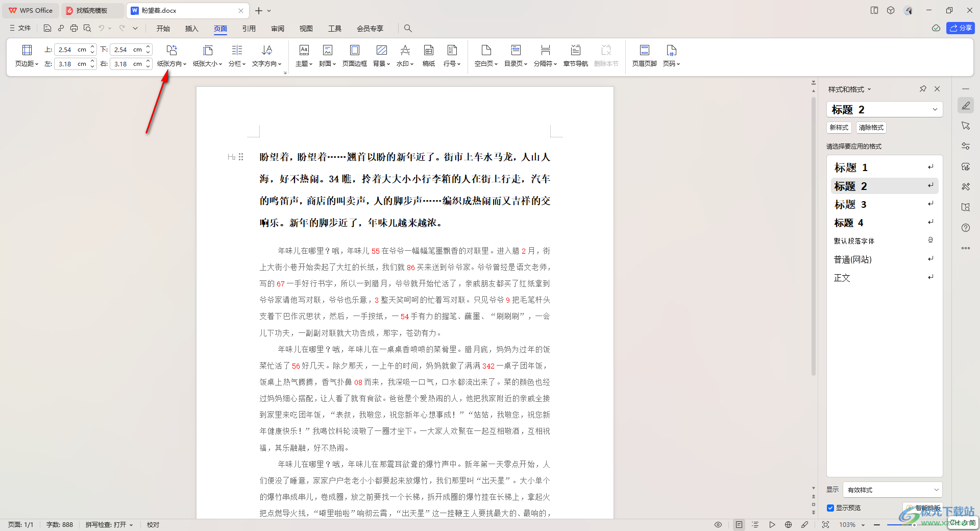Open the 主题 theme tool

pos(304,55)
